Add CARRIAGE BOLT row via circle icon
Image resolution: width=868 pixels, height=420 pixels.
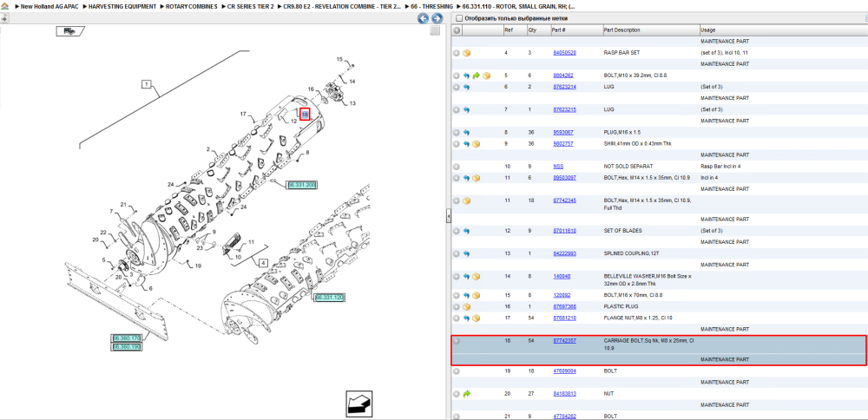[457, 341]
